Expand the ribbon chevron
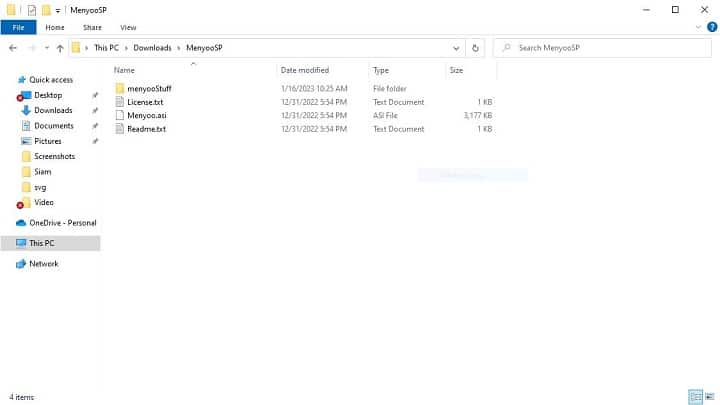The width and height of the screenshot is (720, 405). click(698, 27)
